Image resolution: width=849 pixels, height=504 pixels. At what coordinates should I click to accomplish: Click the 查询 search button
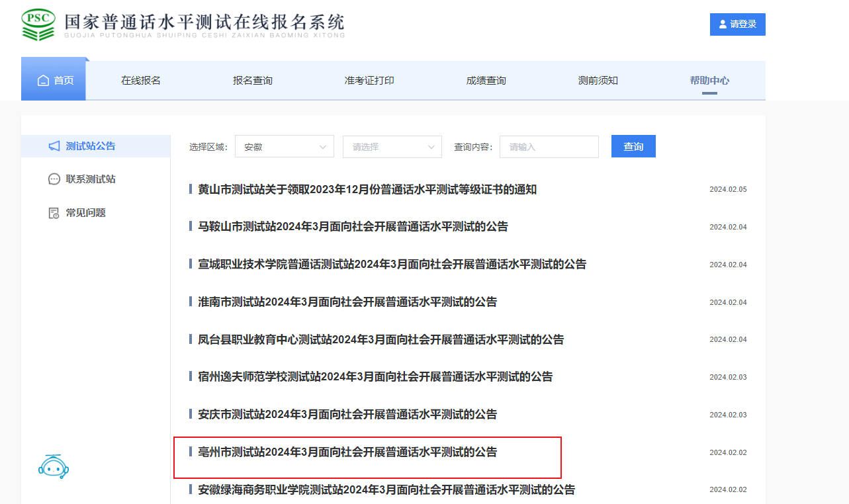tap(633, 146)
